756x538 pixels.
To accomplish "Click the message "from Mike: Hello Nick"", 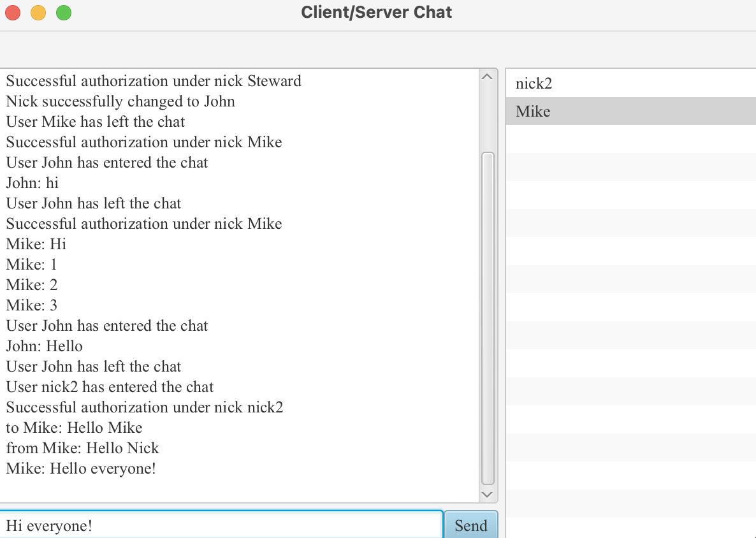I will (x=82, y=448).
